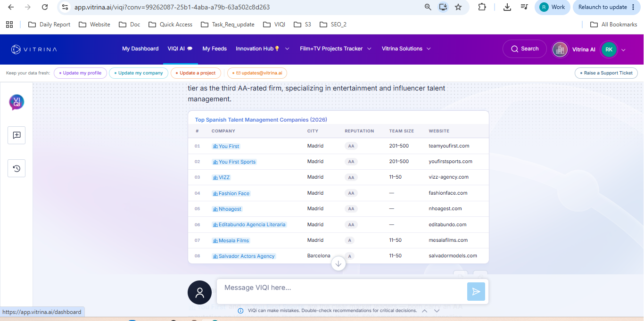Image resolution: width=644 pixels, height=321 pixels.
Task: Open the SEO_2 bookmark folder
Action: click(333, 25)
